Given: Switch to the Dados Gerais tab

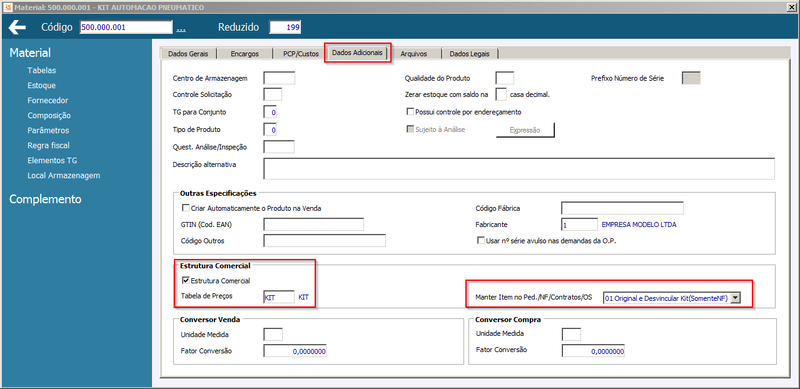Looking at the screenshot, I should (x=188, y=54).
